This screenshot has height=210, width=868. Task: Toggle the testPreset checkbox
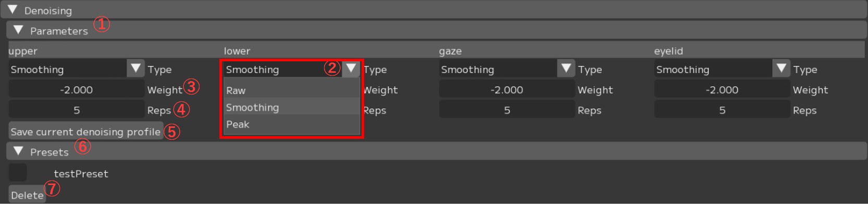(18, 173)
